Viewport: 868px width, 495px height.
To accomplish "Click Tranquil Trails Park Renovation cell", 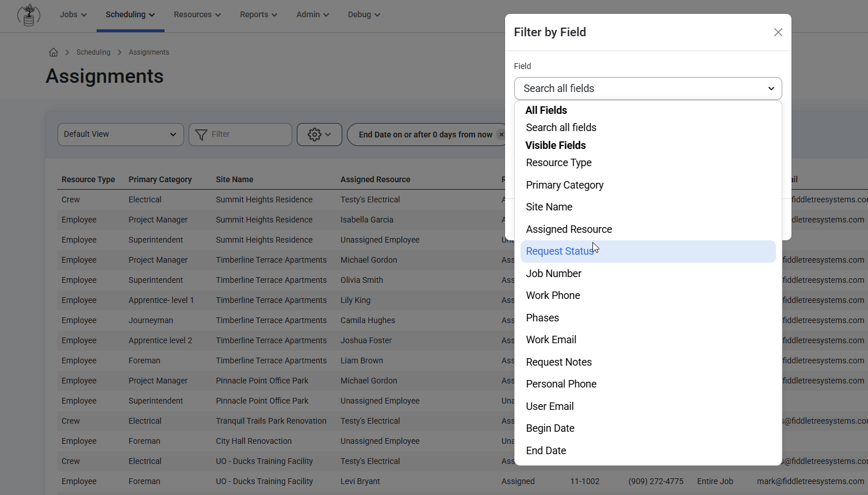I will pyautogui.click(x=271, y=421).
